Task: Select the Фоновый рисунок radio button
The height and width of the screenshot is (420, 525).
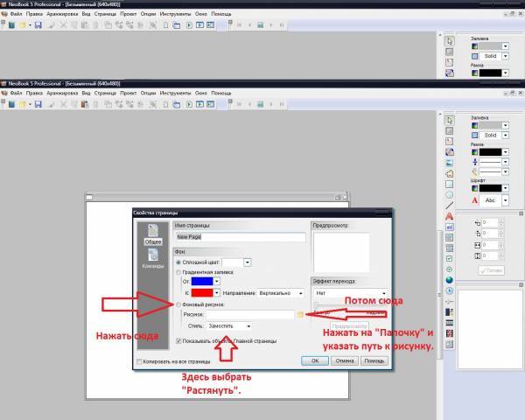Action: click(179, 304)
